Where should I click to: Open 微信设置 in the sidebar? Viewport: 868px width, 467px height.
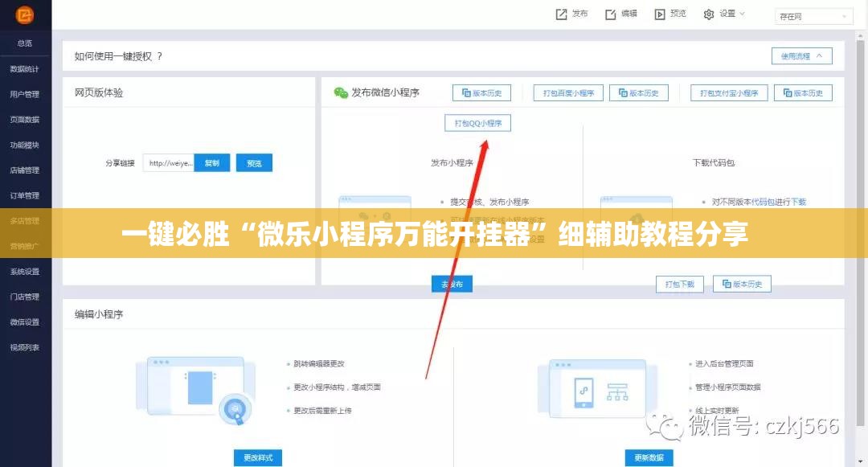[25, 322]
